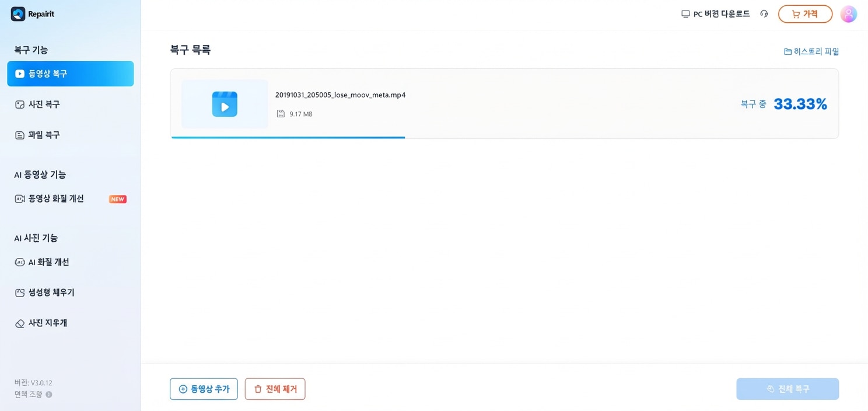Click the video file thumbnail
The height and width of the screenshot is (411, 868).
coord(225,104)
